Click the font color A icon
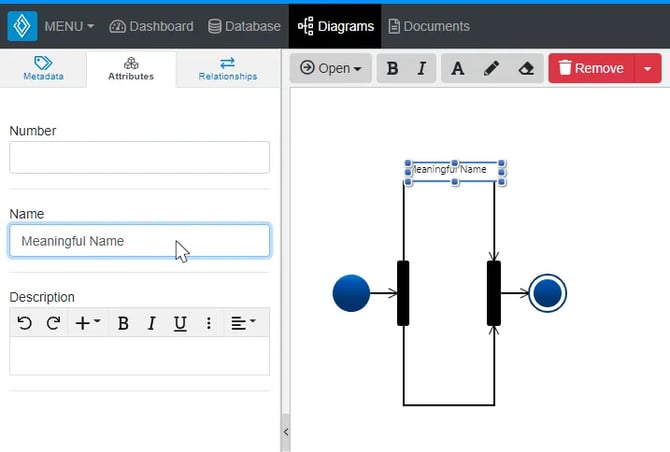670x452 pixels. tap(458, 68)
